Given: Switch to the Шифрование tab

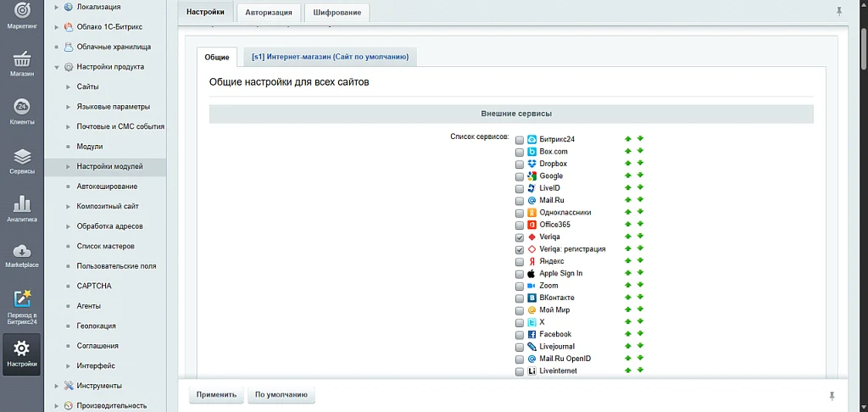Looking at the screenshot, I should point(337,12).
